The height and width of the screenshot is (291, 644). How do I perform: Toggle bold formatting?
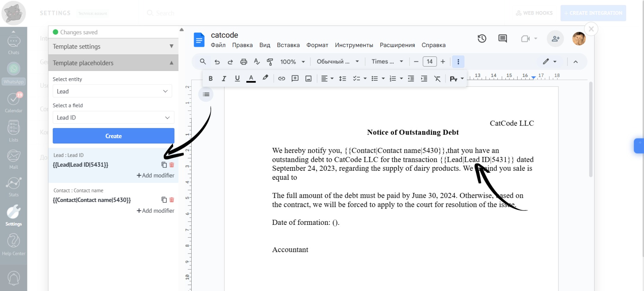(x=211, y=79)
